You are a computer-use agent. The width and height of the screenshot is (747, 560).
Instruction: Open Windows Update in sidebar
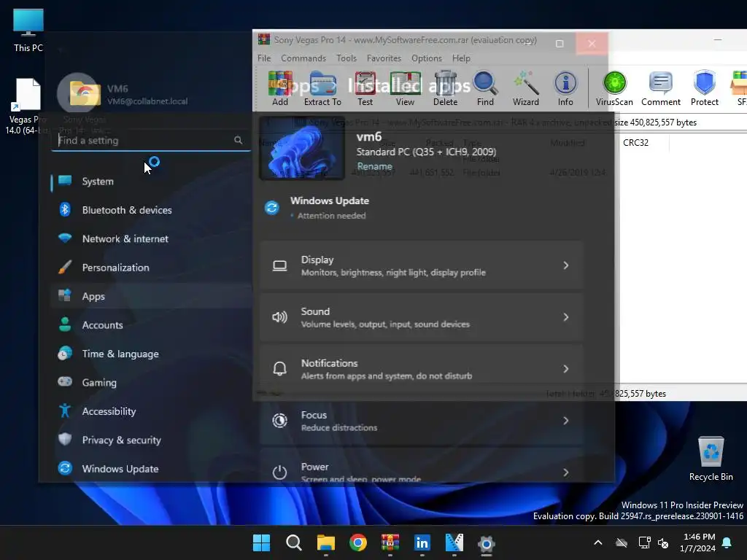click(150, 469)
